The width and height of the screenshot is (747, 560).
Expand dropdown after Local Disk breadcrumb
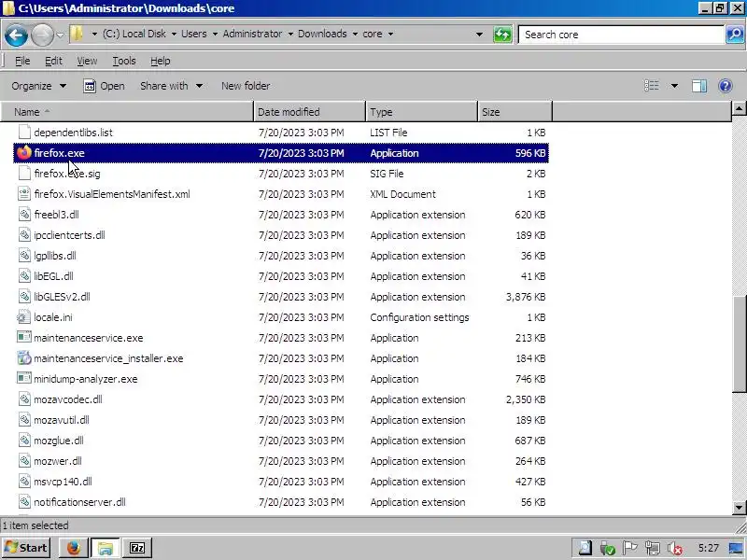tap(174, 35)
